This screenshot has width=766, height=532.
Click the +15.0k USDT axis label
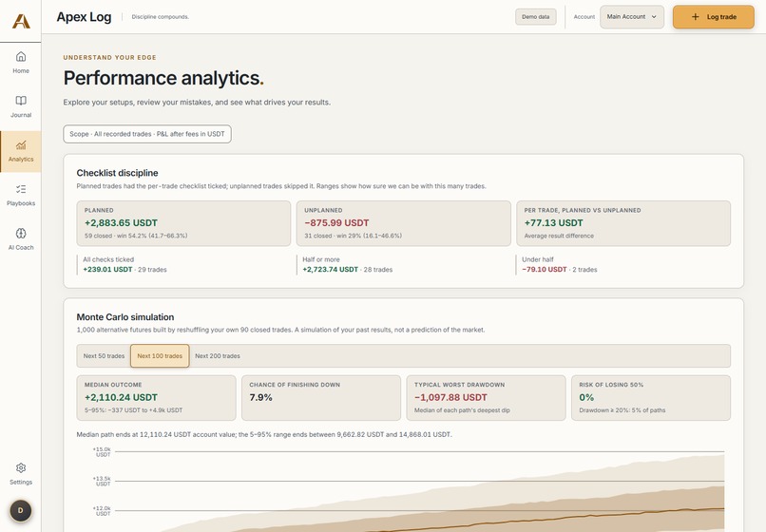pyautogui.click(x=102, y=452)
